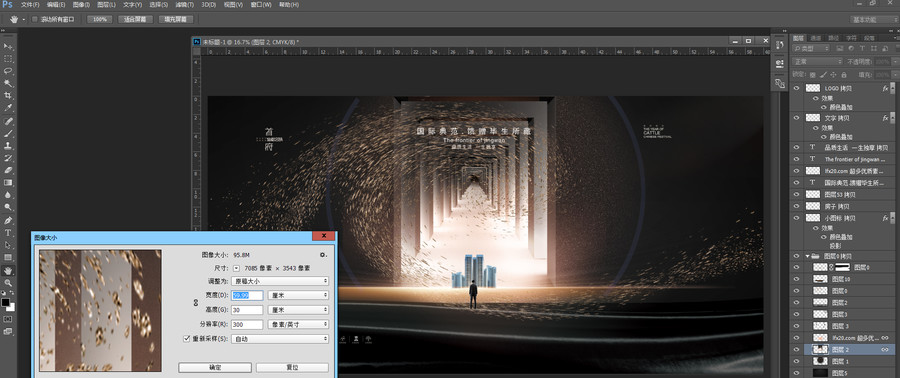This screenshot has height=378, width=900.
Task: Select the Rectangle shape tool
Action: point(8,258)
